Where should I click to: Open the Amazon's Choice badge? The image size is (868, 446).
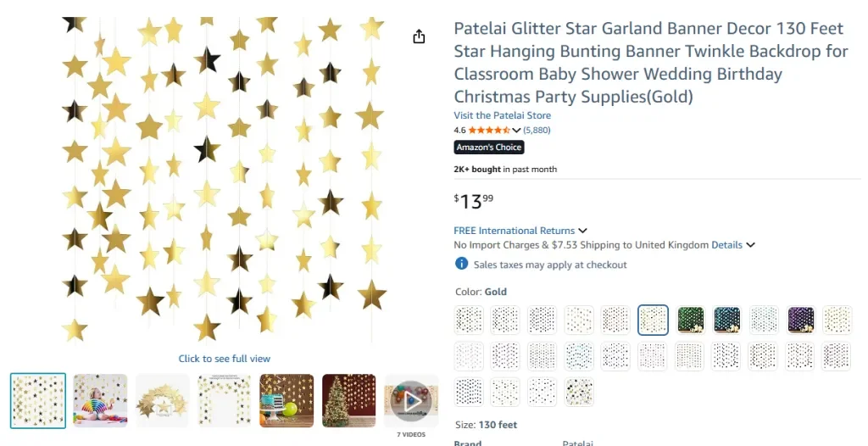(x=489, y=148)
